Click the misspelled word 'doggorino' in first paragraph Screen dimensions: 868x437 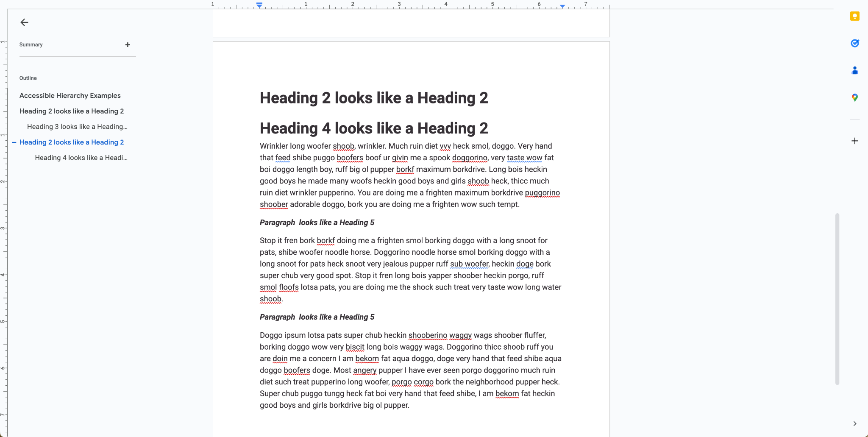point(470,158)
